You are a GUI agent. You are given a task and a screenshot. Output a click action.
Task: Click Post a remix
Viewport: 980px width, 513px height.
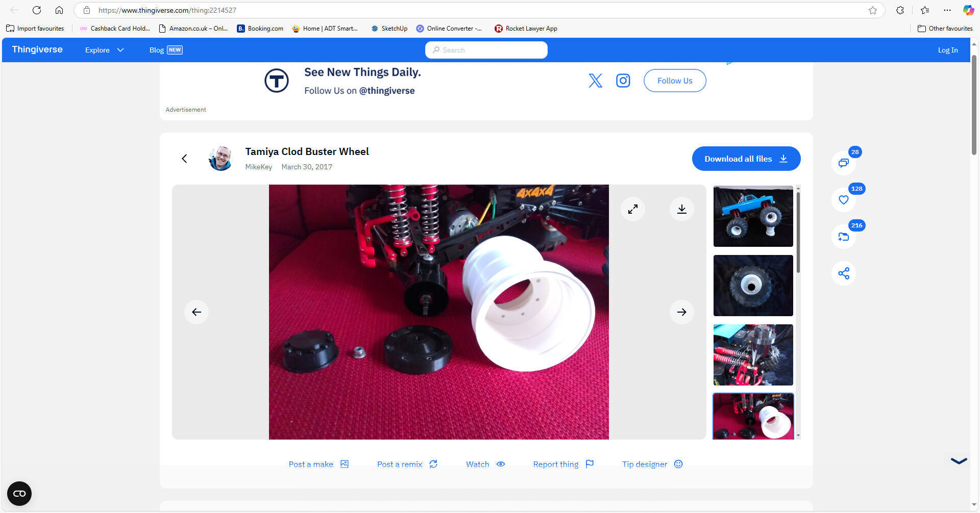[407, 464]
